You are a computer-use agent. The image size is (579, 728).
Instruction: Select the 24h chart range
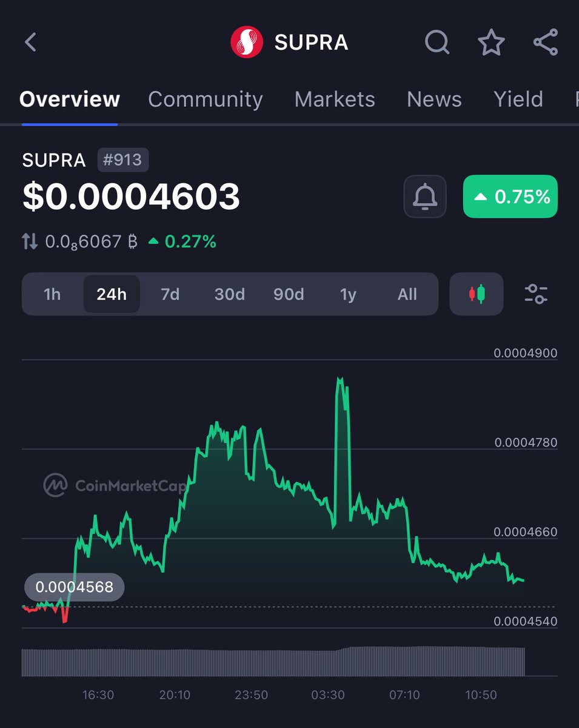[112, 294]
